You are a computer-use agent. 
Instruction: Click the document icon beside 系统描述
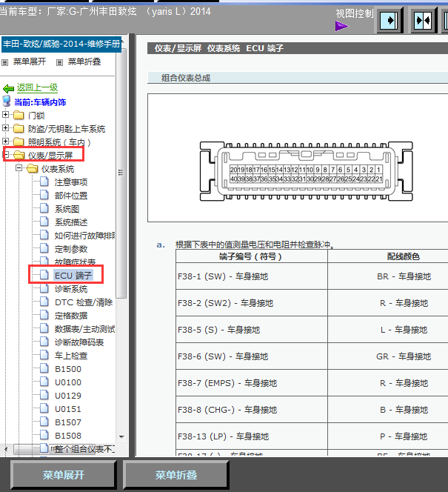[44, 222]
